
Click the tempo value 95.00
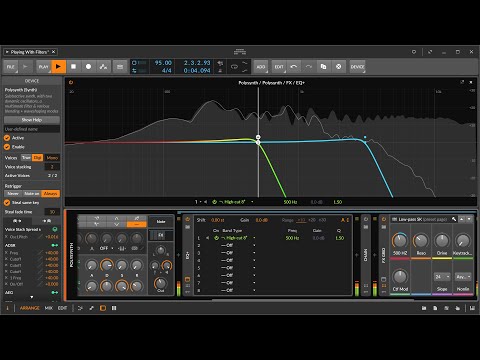pos(163,63)
